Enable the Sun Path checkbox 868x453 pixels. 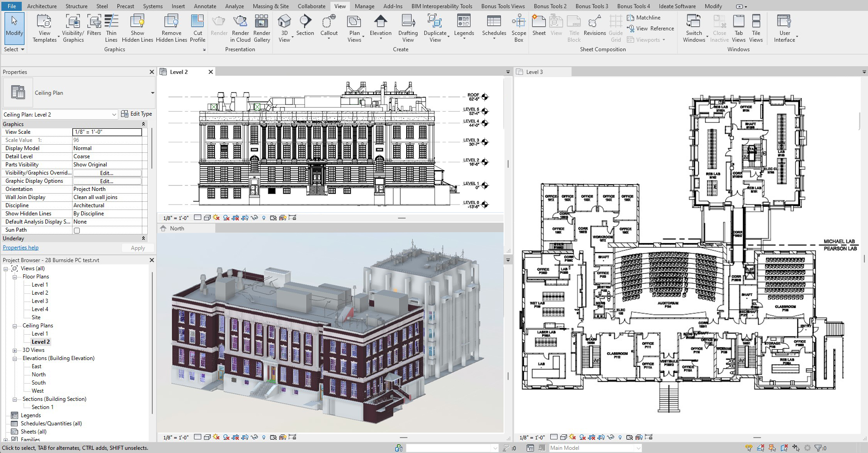click(77, 230)
